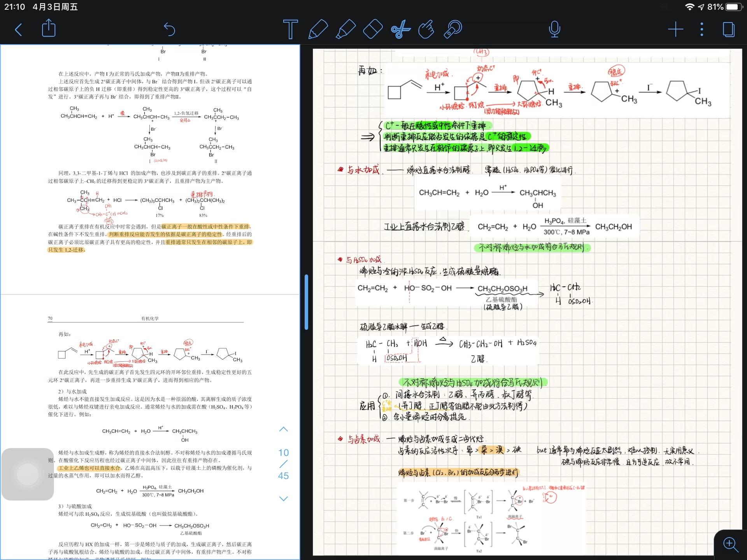
Task: Tap the handwritten label 应用
Action: coord(367,406)
